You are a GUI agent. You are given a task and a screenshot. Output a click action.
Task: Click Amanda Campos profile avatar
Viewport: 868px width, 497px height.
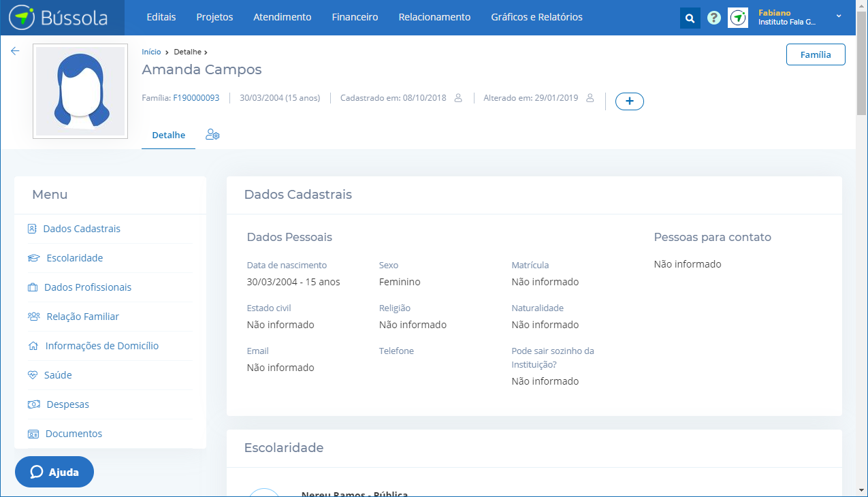pos(80,91)
